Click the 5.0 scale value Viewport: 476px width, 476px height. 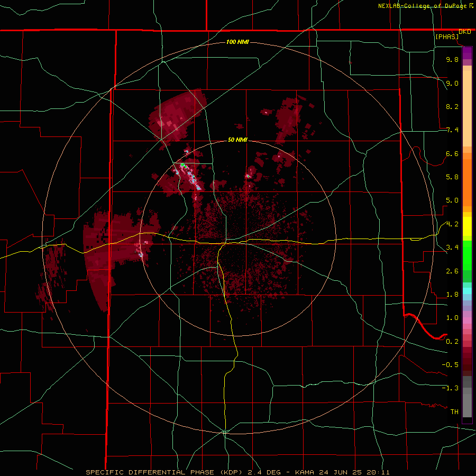[x=452, y=200]
